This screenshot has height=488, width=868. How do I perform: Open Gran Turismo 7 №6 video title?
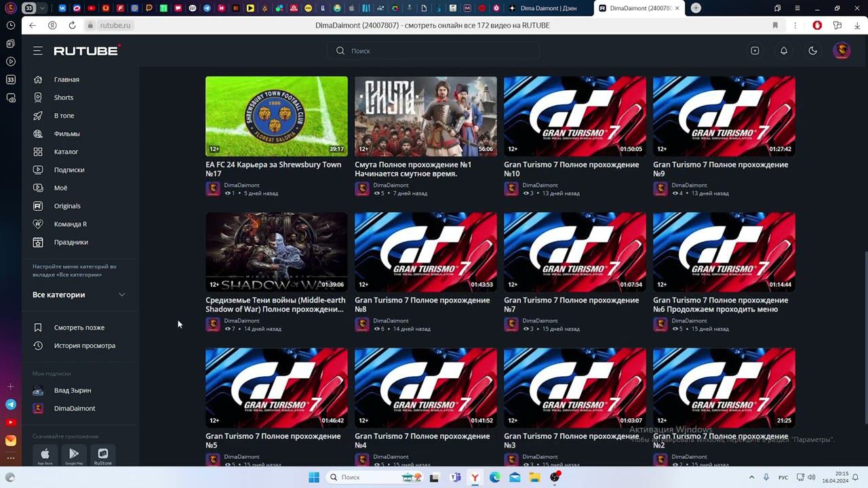click(721, 304)
